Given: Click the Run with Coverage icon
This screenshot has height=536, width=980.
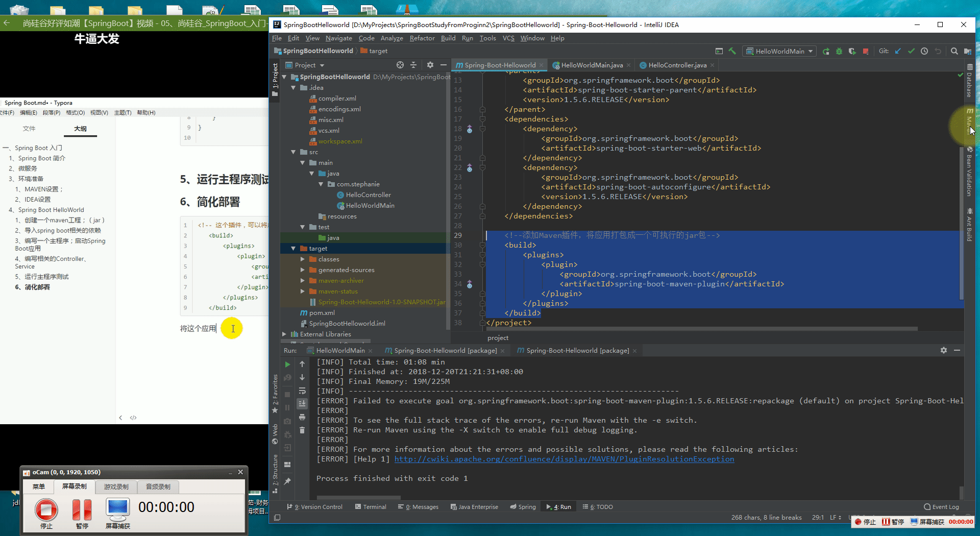Looking at the screenshot, I should click(852, 51).
